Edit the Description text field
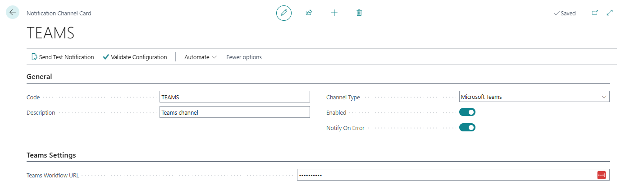644x186 pixels. pyautogui.click(x=235, y=112)
